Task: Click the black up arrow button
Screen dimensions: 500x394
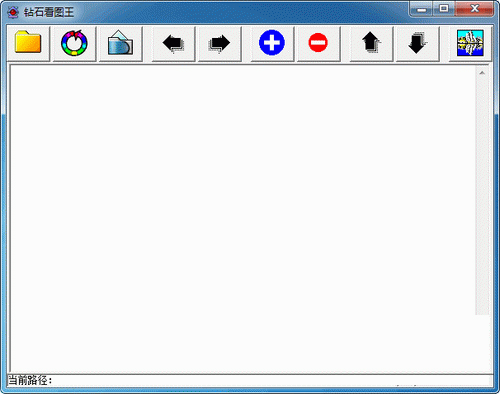Action: tap(371, 43)
